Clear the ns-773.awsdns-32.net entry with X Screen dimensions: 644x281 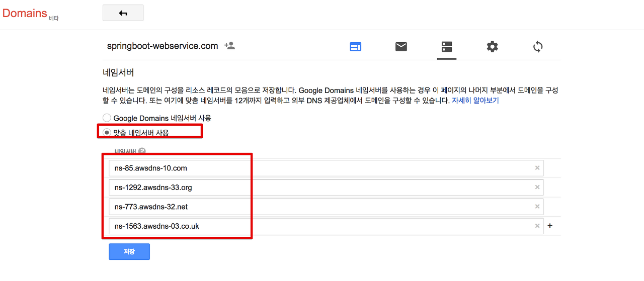pos(537,207)
